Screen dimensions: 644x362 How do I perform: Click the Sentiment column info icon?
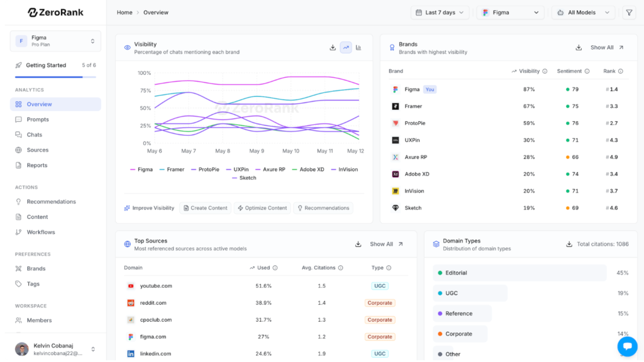coord(587,72)
